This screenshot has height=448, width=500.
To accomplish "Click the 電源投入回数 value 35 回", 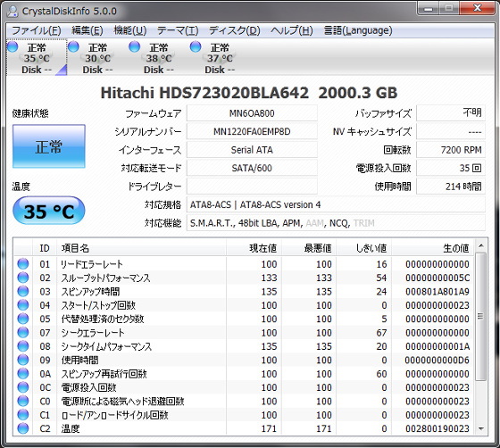I will (451, 168).
